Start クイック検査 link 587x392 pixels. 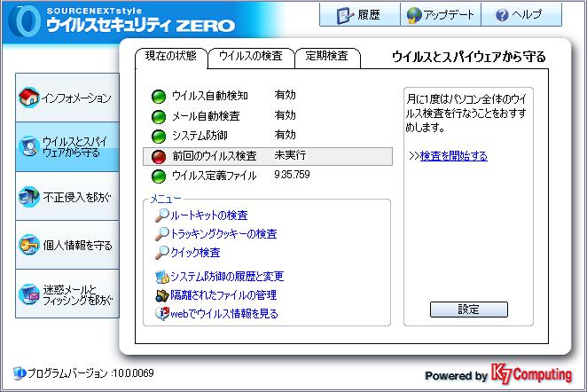tap(195, 253)
